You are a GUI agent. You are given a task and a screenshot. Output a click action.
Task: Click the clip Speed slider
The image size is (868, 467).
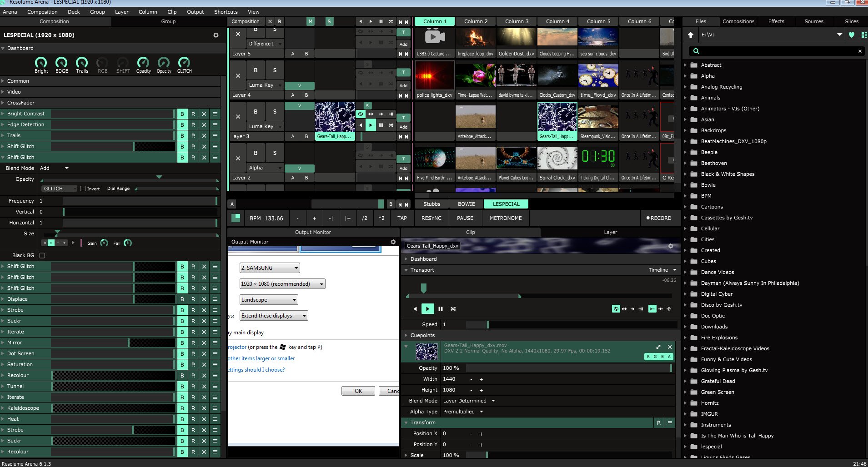point(568,324)
